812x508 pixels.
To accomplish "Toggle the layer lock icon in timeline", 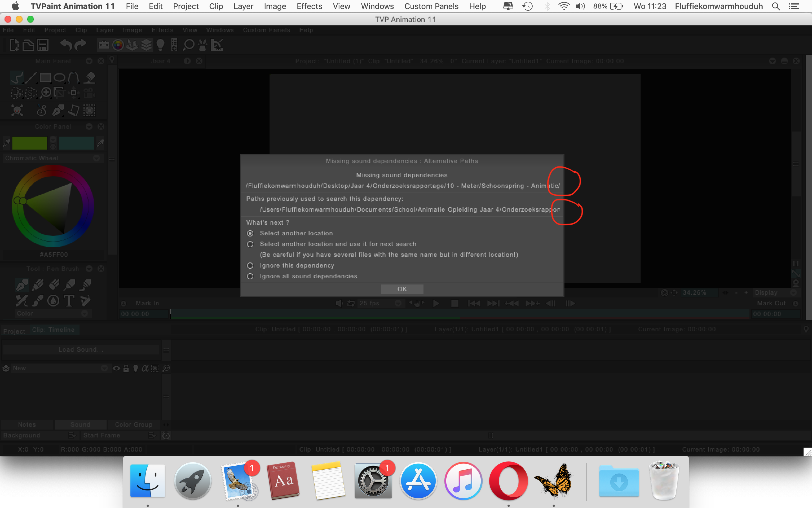I will 126,368.
